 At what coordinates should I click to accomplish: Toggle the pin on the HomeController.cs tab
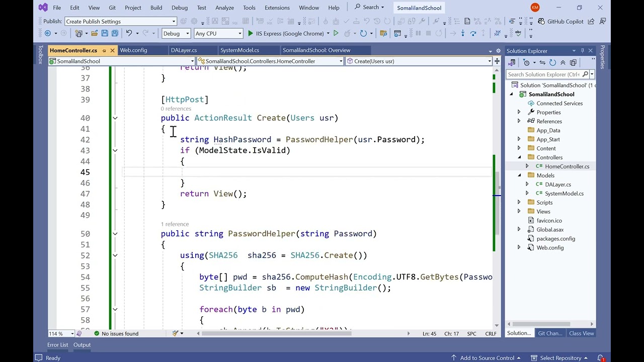104,50
